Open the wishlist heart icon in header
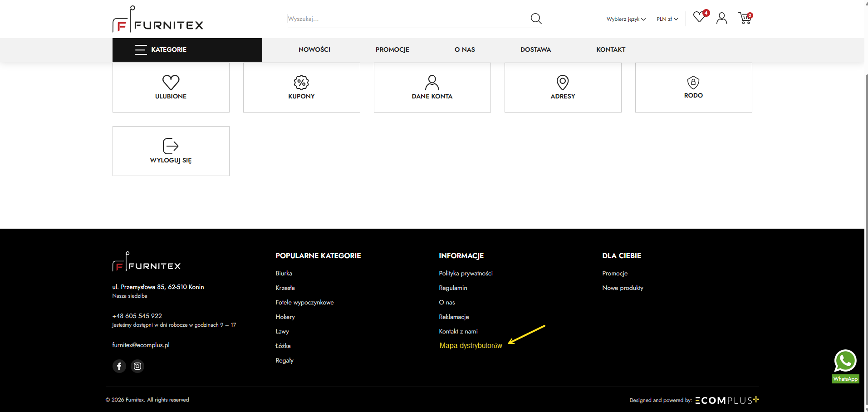This screenshot has width=868, height=412. 699,17
